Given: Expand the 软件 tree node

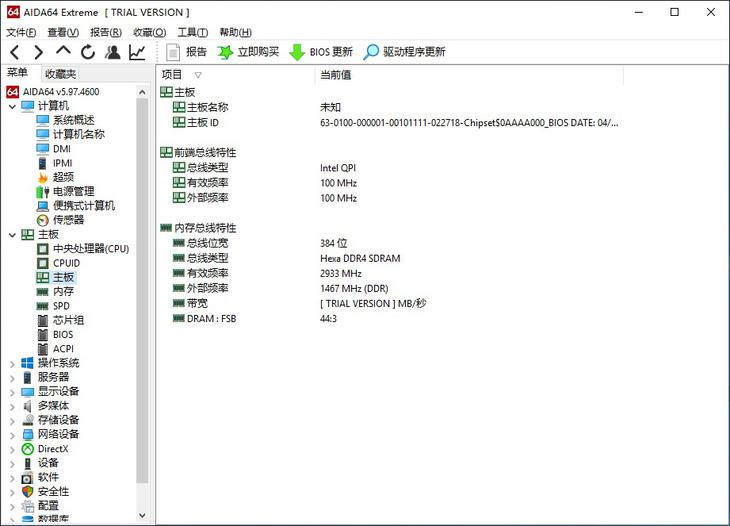Looking at the screenshot, I should [13, 479].
